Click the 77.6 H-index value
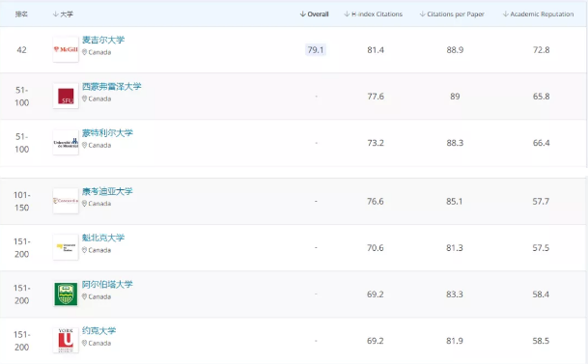The width and height of the screenshot is (588, 364). pyautogui.click(x=376, y=97)
